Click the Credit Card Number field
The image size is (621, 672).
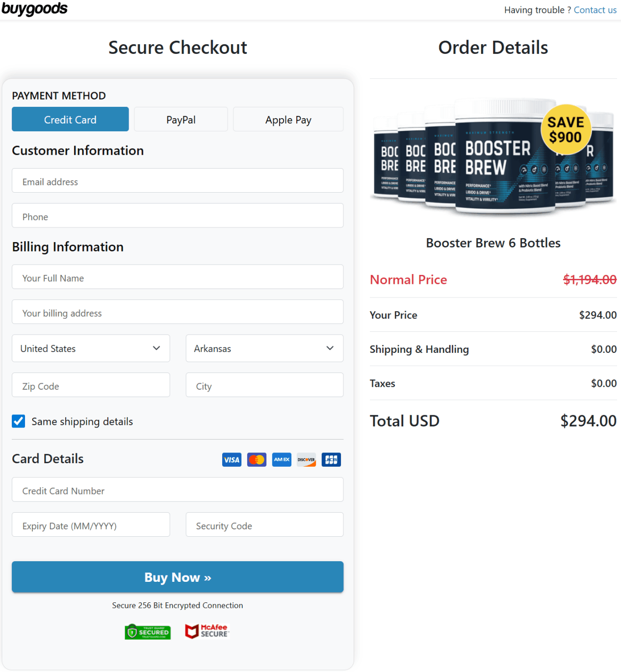tap(177, 490)
